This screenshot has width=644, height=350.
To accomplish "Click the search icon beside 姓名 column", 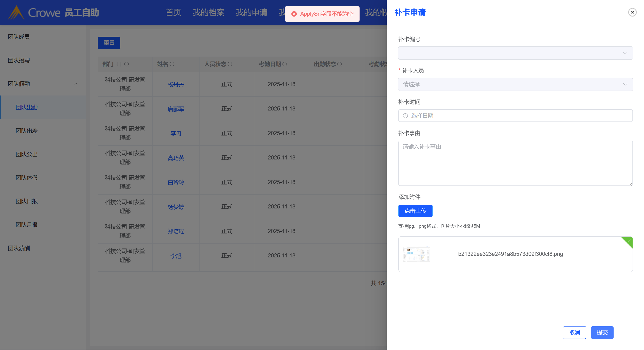I will point(172,64).
